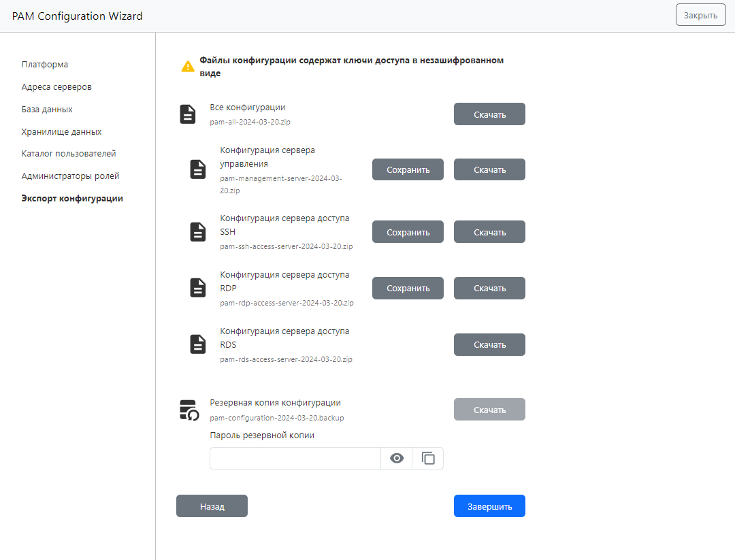Click the RDP access server file icon
The width and height of the screenshot is (735, 560).
[x=197, y=289]
